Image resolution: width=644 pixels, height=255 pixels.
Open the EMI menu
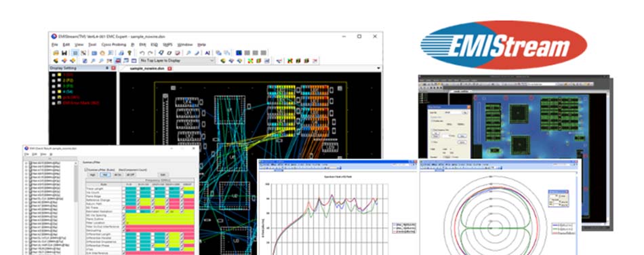click(x=142, y=44)
